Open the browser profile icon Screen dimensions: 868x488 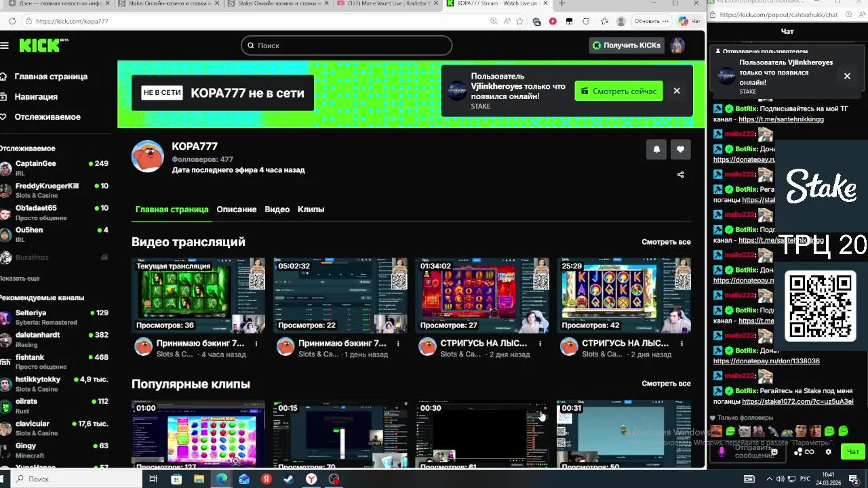click(x=620, y=21)
